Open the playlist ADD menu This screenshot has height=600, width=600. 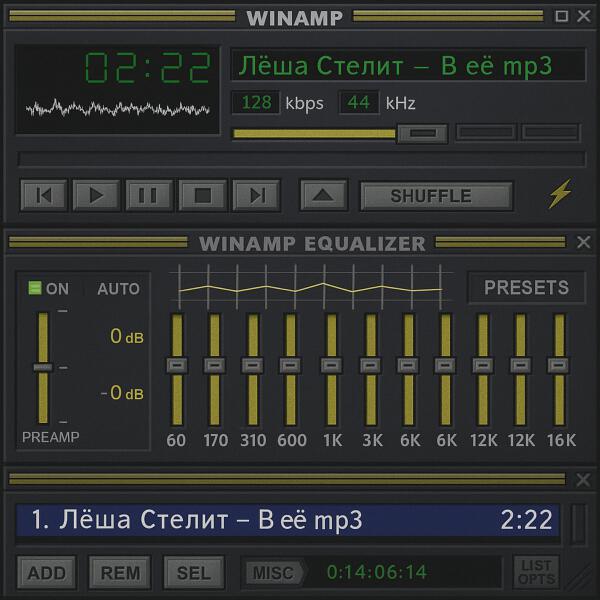(x=46, y=573)
